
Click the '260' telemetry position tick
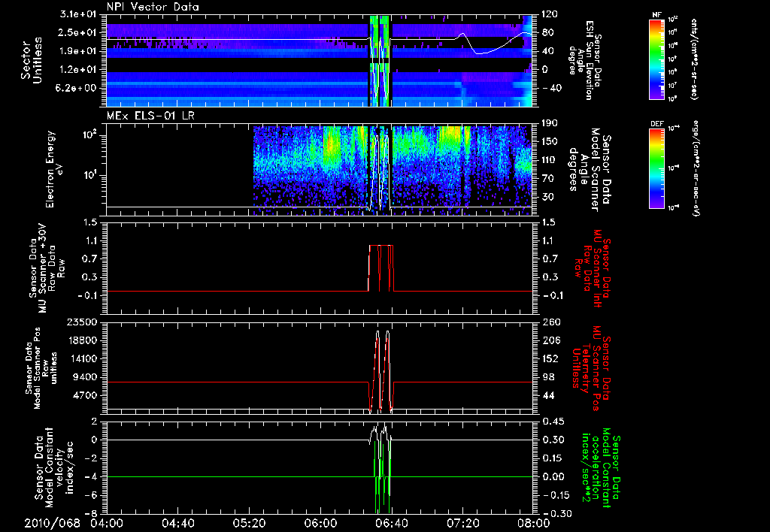coord(550,322)
